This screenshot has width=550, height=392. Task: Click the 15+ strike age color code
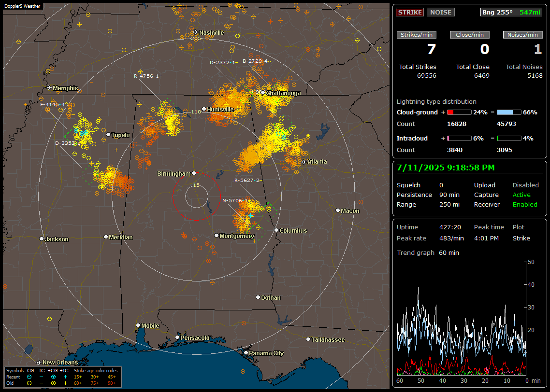[78, 377]
